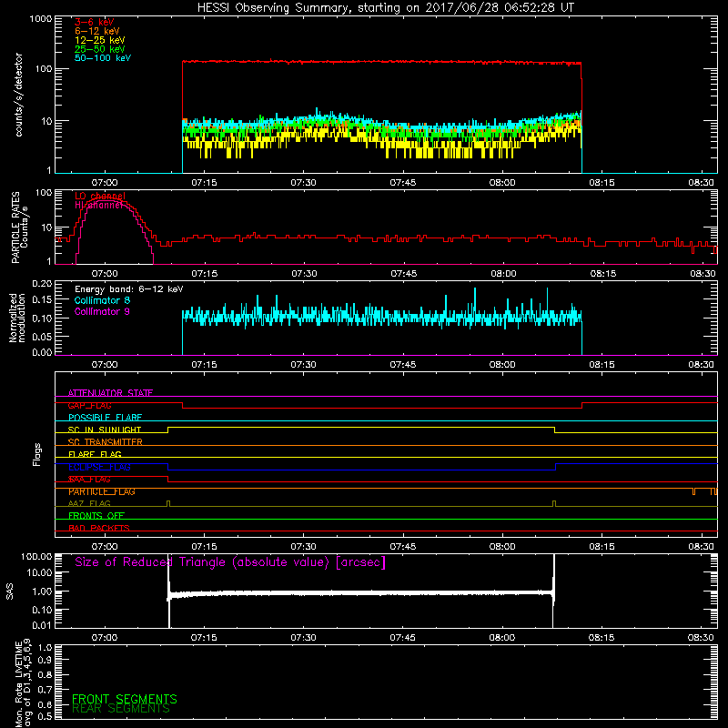Click the 07:45 tick under the modulation panel
The image size is (728, 728).
point(403,365)
